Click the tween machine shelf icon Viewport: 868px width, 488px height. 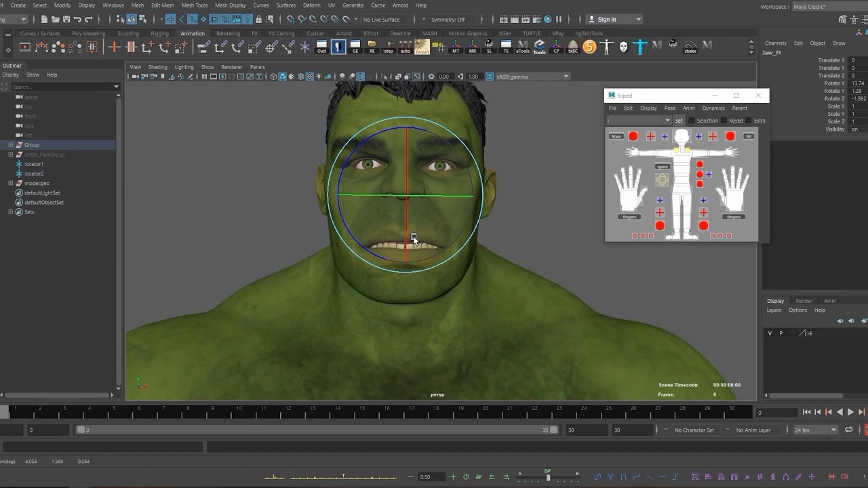tap(422, 46)
